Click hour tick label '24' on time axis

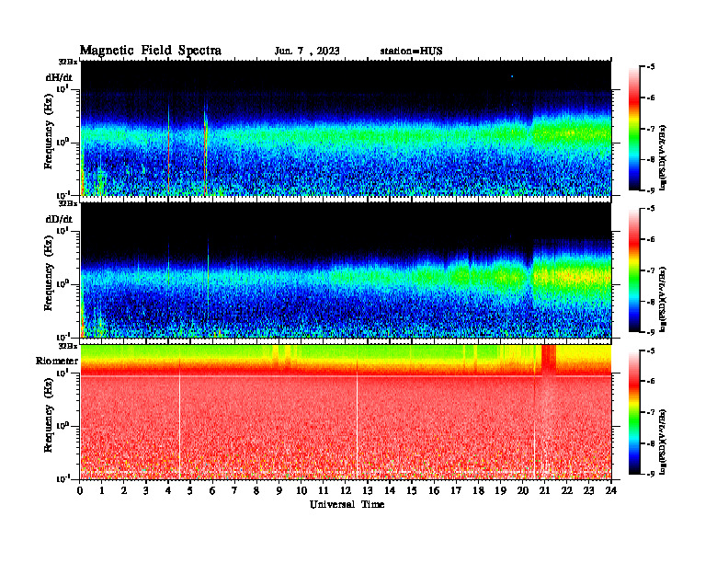coord(611,490)
